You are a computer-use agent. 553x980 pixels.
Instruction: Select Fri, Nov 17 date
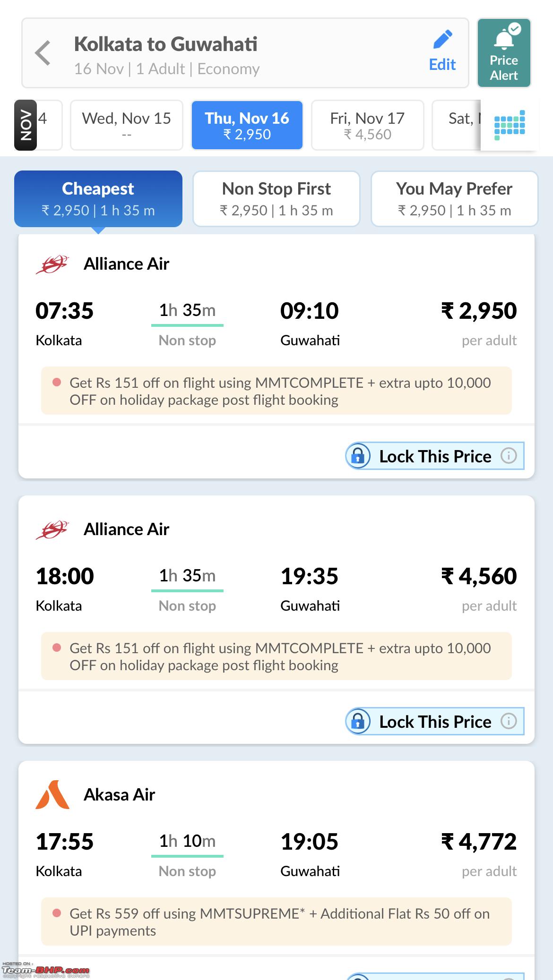click(x=367, y=125)
